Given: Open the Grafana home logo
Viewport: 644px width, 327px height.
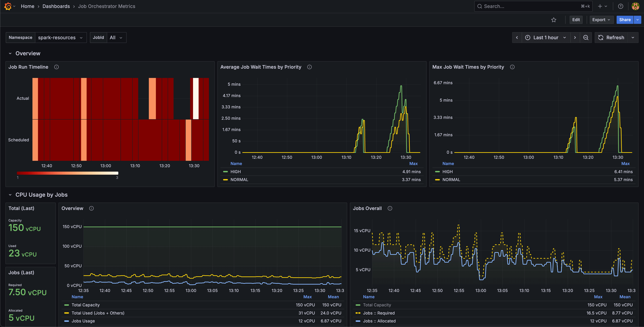Looking at the screenshot, I should (8, 6).
